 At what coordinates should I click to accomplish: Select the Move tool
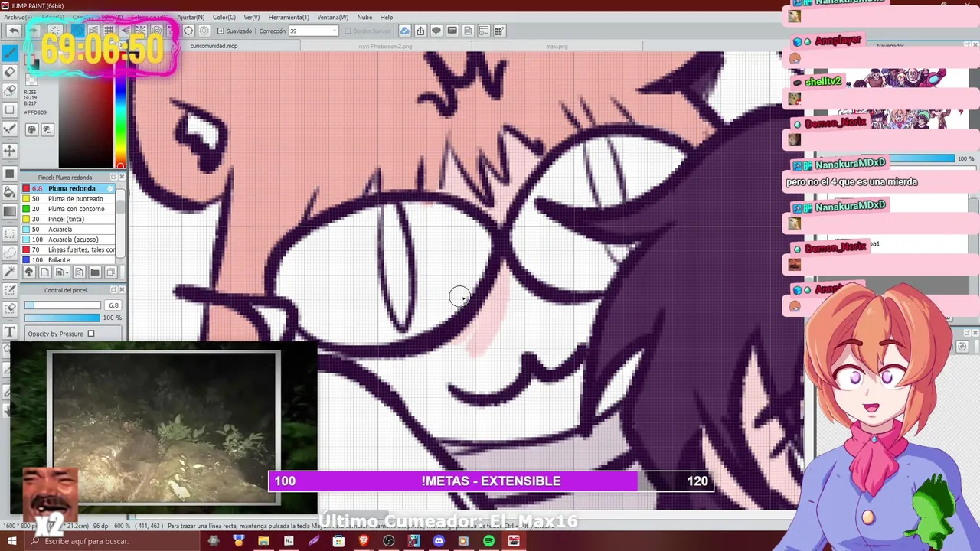(x=10, y=151)
